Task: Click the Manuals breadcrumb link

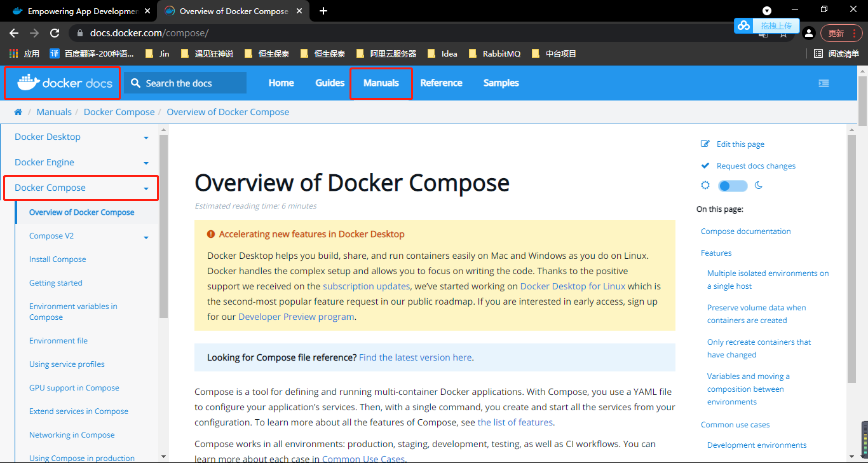Action: [54, 112]
